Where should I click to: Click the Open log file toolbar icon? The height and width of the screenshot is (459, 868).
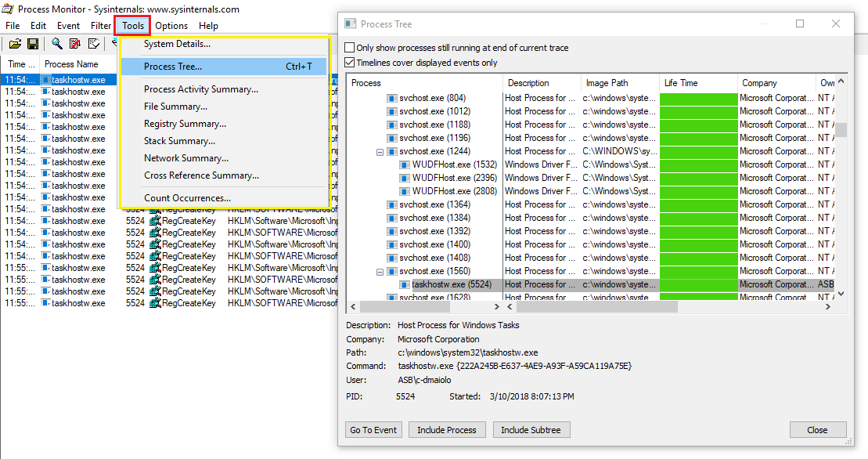(x=15, y=44)
